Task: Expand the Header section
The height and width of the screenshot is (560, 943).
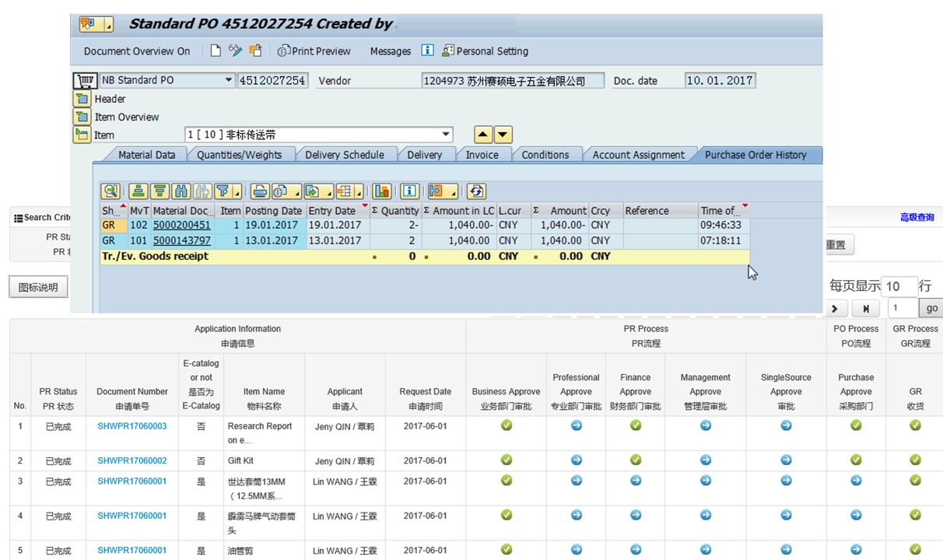Action: pos(82,99)
